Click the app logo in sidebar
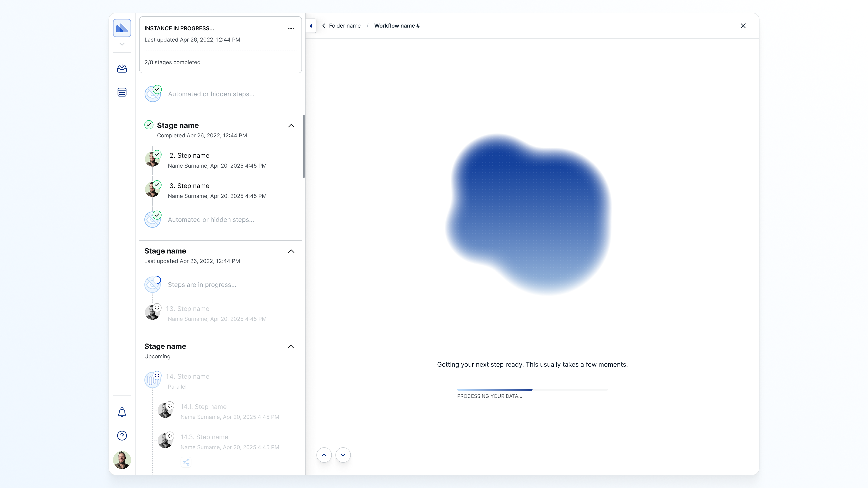 click(x=122, y=28)
